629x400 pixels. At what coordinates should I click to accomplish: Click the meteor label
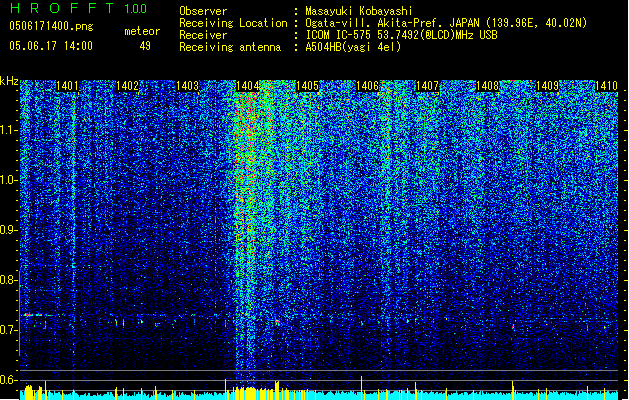click(x=142, y=31)
